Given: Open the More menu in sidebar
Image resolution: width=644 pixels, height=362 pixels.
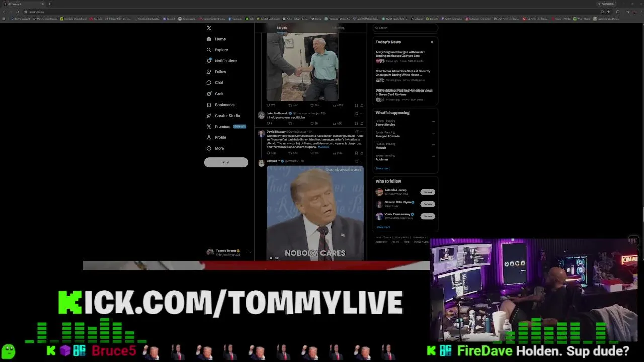Looking at the screenshot, I should point(215,148).
